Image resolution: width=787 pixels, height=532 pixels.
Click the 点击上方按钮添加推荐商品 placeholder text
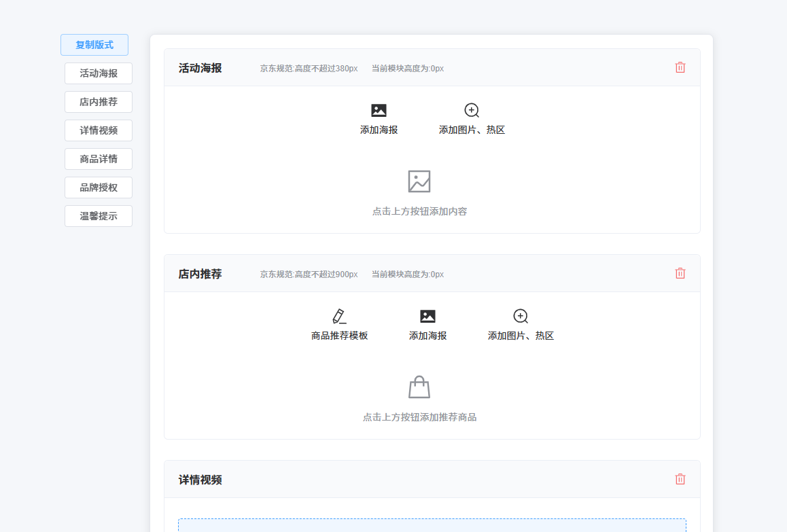(419, 417)
